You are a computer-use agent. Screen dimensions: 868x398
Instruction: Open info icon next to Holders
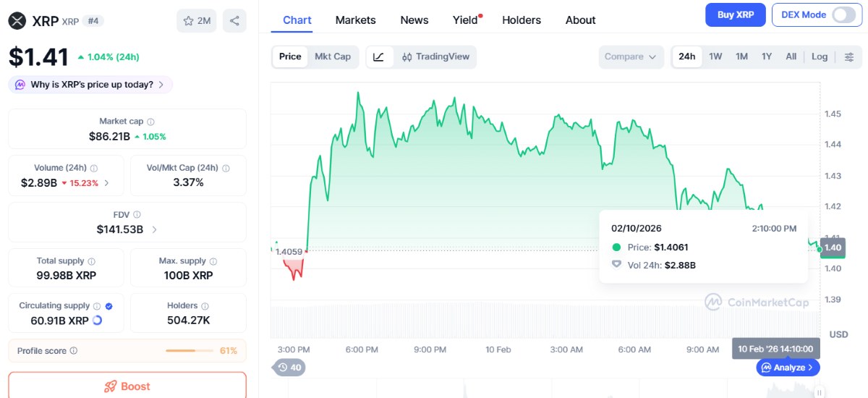pyautogui.click(x=205, y=306)
